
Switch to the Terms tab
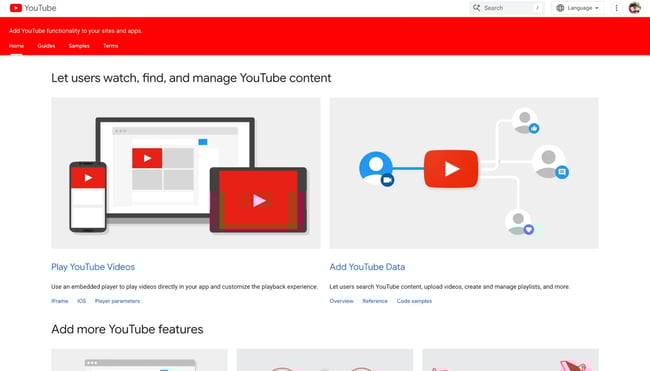(x=111, y=46)
